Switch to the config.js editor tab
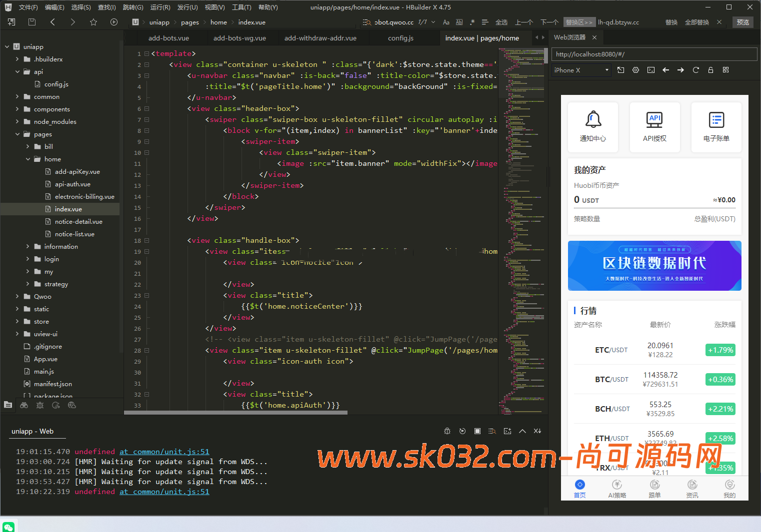 pyautogui.click(x=400, y=38)
